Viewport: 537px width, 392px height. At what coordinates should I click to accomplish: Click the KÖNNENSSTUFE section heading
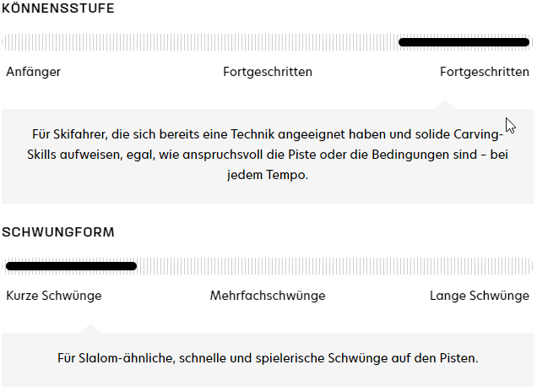[x=58, y=8]
